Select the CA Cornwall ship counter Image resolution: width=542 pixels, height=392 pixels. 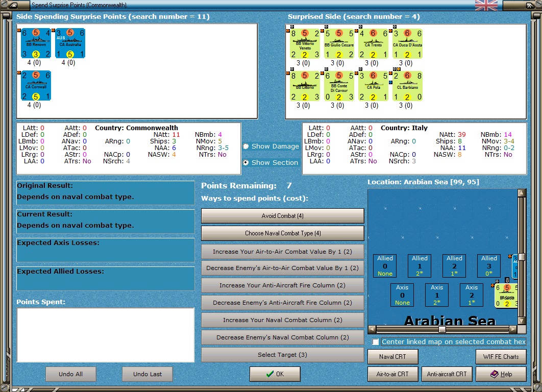[x=36, y=85]
